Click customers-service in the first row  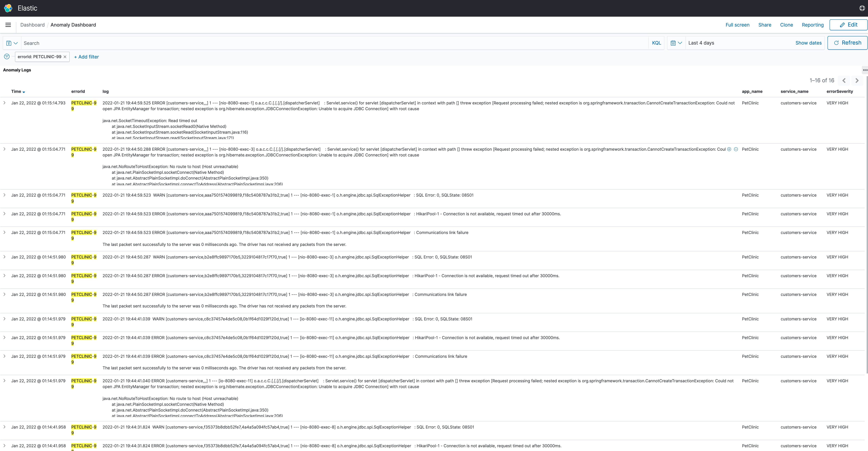coord(798,103)
